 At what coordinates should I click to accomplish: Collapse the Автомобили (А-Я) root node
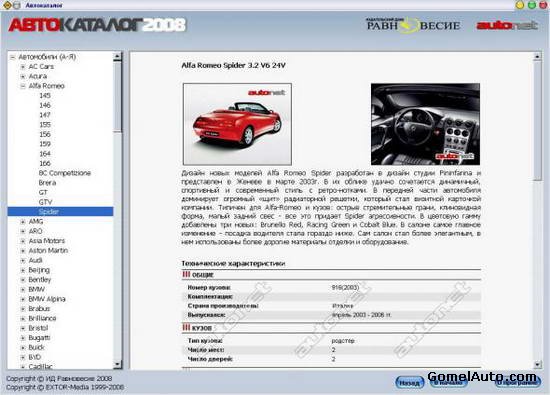(x=13, y=57)
